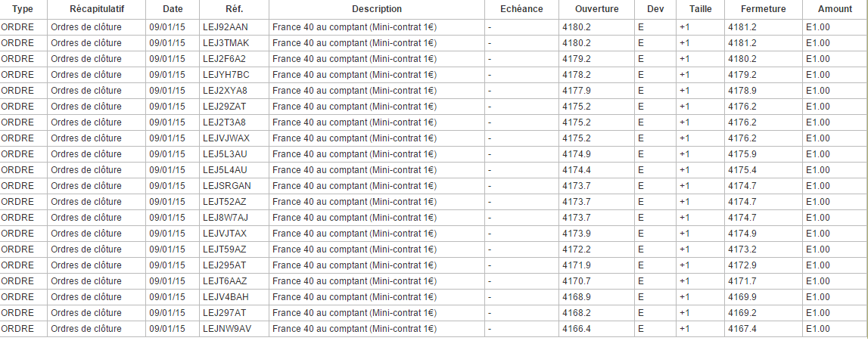
Task: Click reference LEJSRGAN
Action: pyautogui.click(x=227, y=186)
